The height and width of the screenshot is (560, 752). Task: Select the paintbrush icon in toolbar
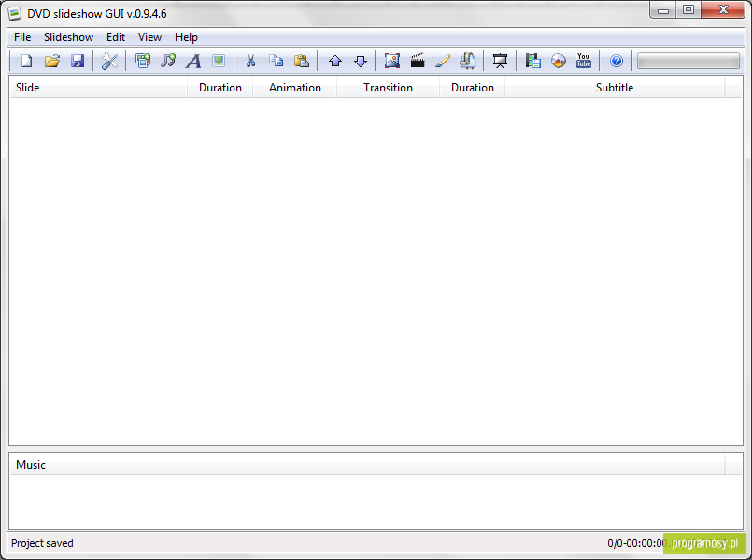pyautogui.click(x=443, y=61)
